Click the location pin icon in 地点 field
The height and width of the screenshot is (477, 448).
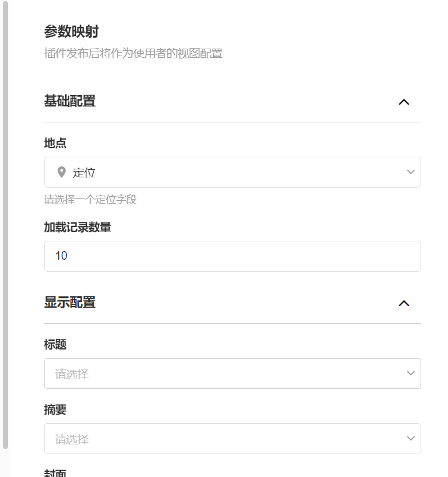tap(62, 172)
